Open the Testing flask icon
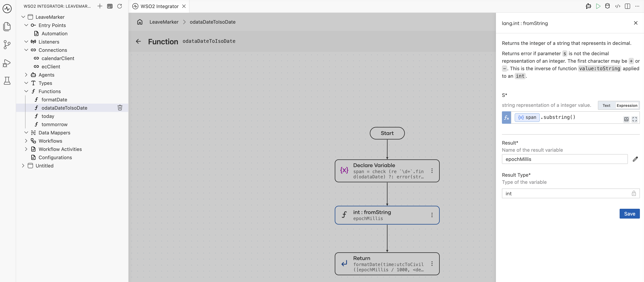The height and width of the screenshot is (282, 644). pos(7,81)
